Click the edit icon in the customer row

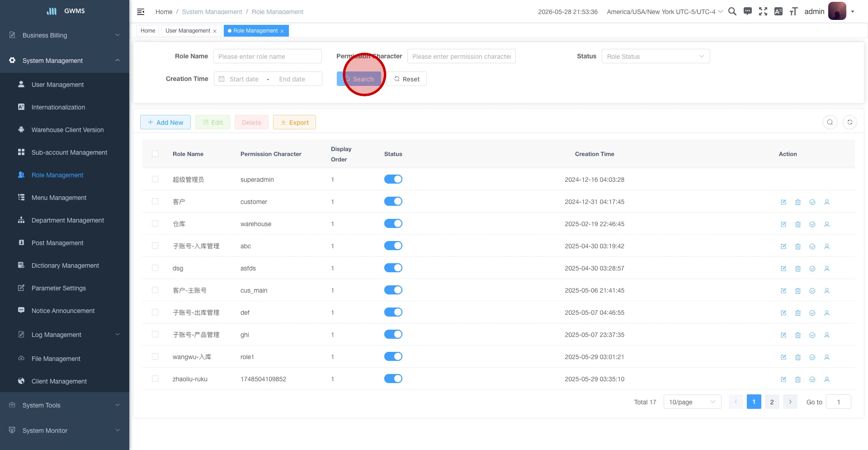pyautogui.click(x=783, y=202)
